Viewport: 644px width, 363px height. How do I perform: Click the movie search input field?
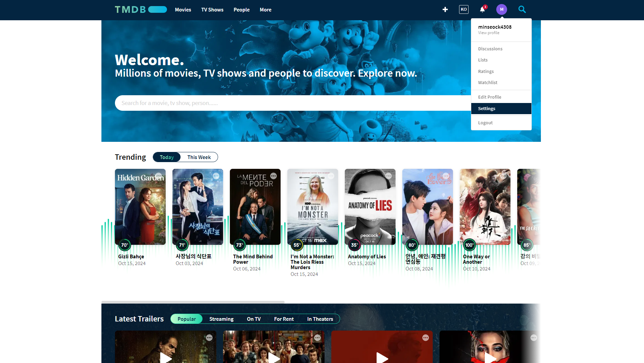(x=293, y=103)
